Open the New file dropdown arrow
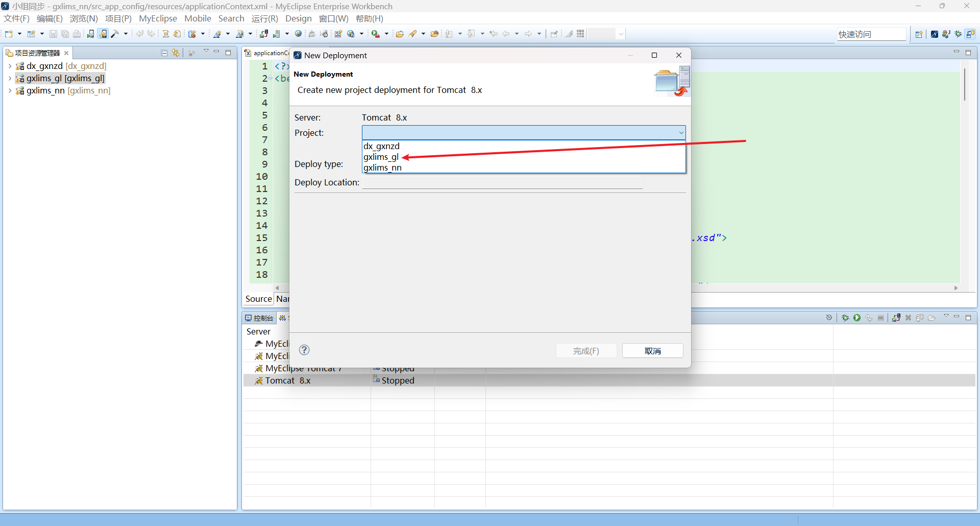Screen dimensions: 980x526 [x=19, y=34]
